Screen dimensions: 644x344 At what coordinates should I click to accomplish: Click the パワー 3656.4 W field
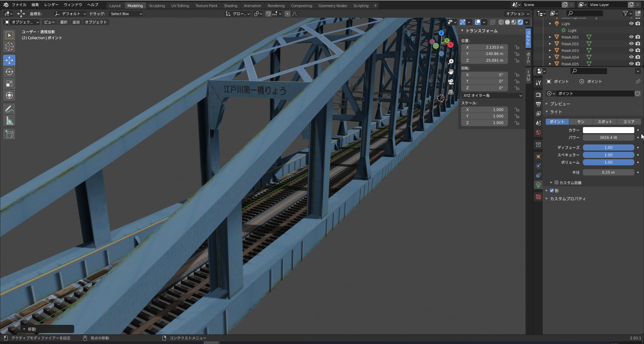click(x=608, y=137)
